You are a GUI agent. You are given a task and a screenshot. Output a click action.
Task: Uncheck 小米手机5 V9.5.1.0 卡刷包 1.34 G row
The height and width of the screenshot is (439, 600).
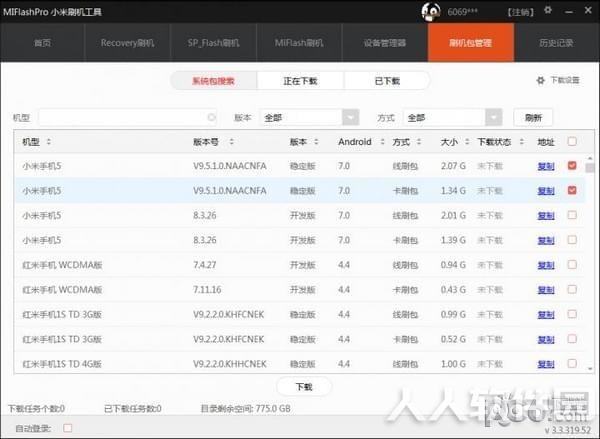(x=572, y=190)
